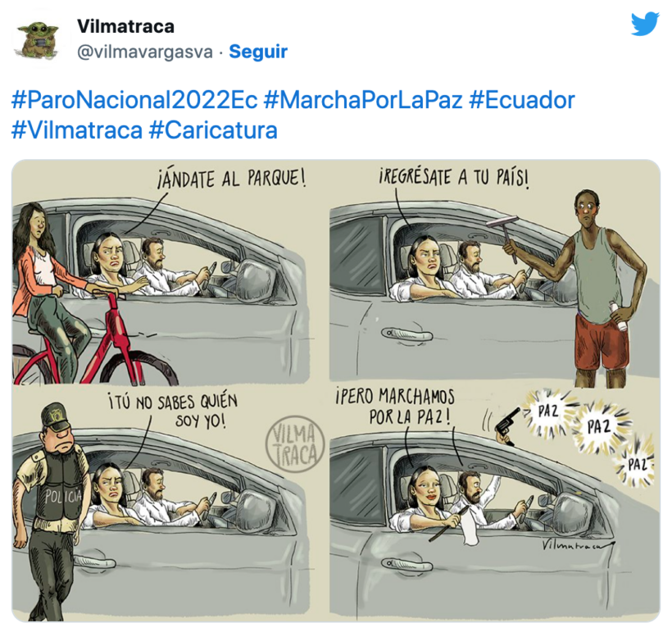Follow the account with the Seguir link

tap(258, 52)
